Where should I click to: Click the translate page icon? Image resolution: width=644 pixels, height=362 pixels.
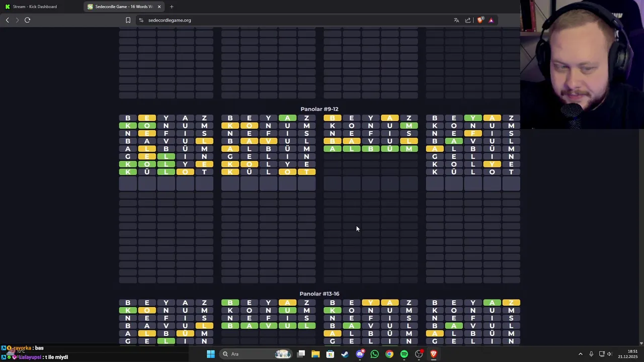pos(456,20)
